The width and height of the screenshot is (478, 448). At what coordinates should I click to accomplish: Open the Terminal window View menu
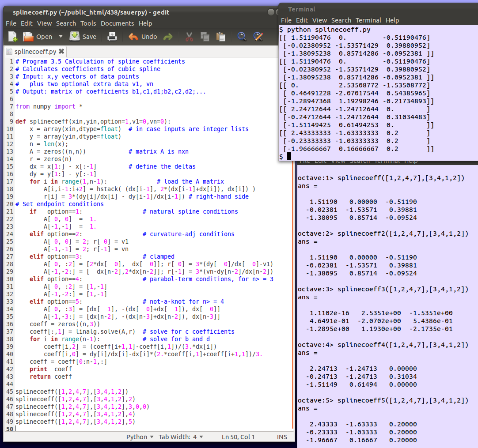(319, 20)
